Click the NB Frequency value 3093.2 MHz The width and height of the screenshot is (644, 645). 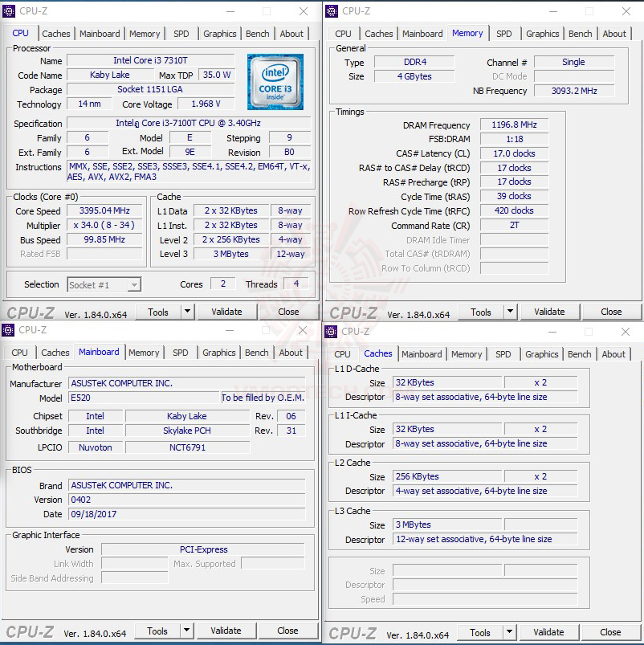(574, 91)
